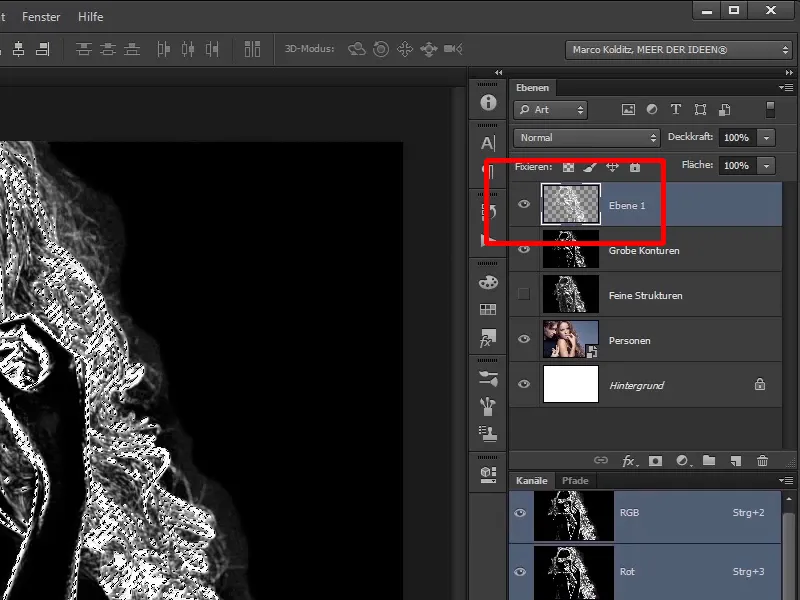Viewport: 800px width, 600px height.
Task: Delete layer with trash icon
Action: [762, 460]
